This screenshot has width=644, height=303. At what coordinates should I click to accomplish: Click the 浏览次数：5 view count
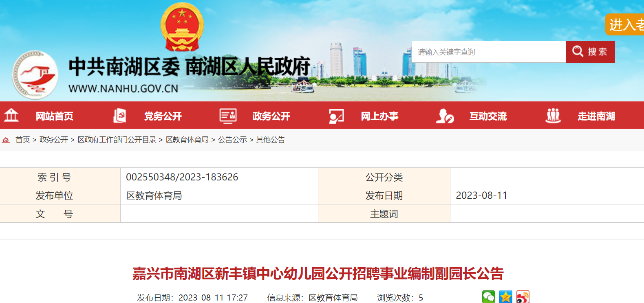click(400, 298)
